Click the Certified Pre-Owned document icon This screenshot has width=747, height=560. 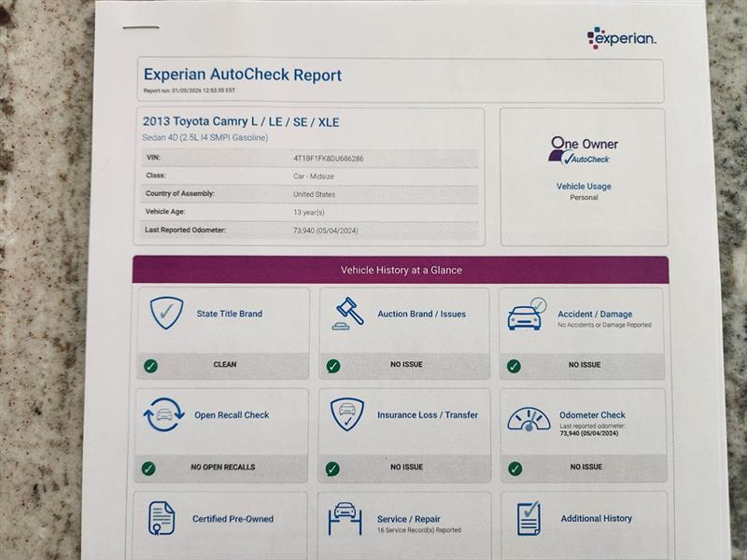click(x=162, y=518)
